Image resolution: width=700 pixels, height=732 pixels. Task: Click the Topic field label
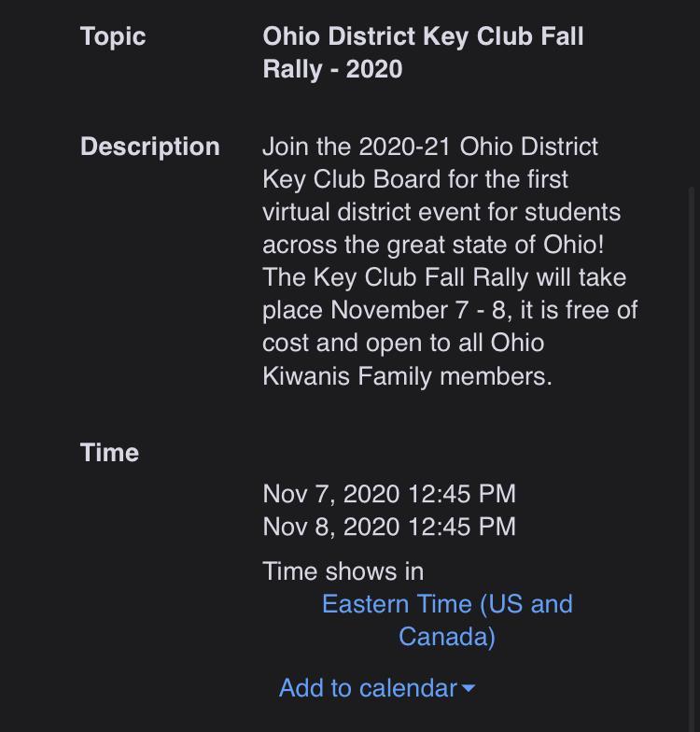coord(113,36)
